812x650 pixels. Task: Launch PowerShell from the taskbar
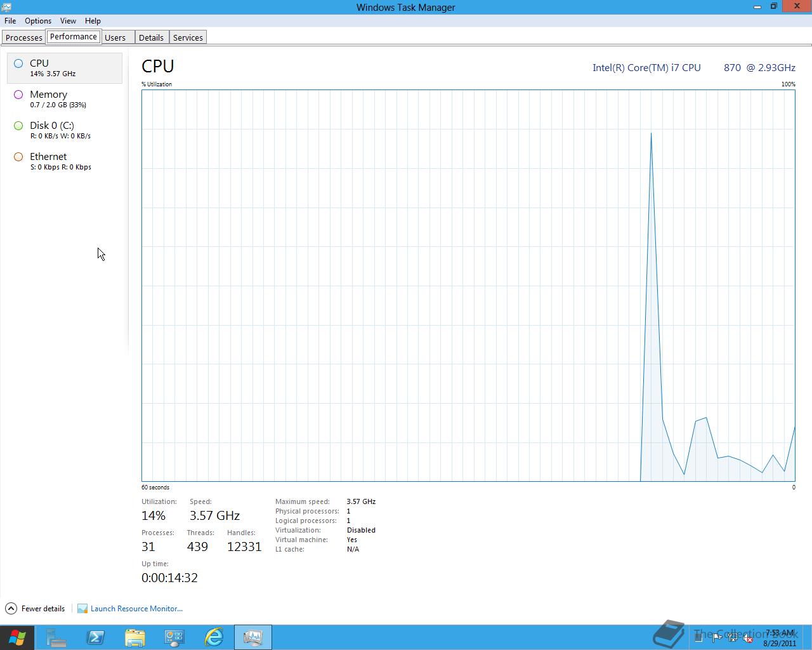[96, 637]
